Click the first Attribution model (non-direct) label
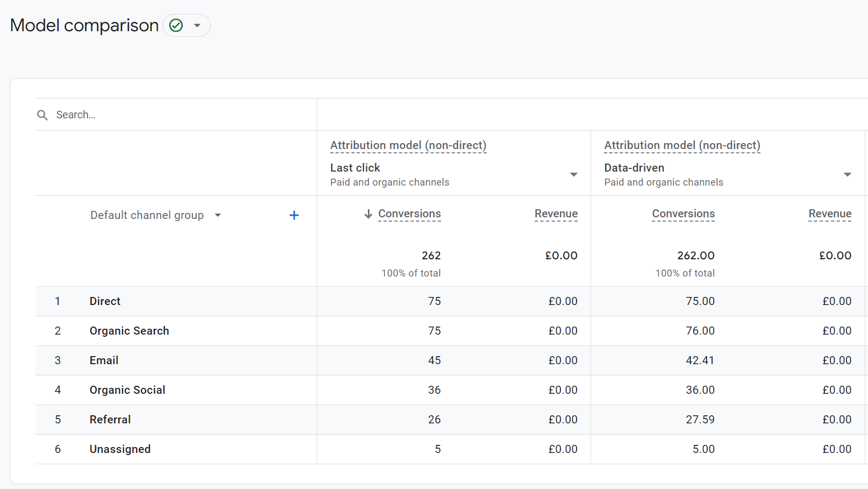Screen dimensions: 868x489 pyautogui.click(x=408, y=145)
